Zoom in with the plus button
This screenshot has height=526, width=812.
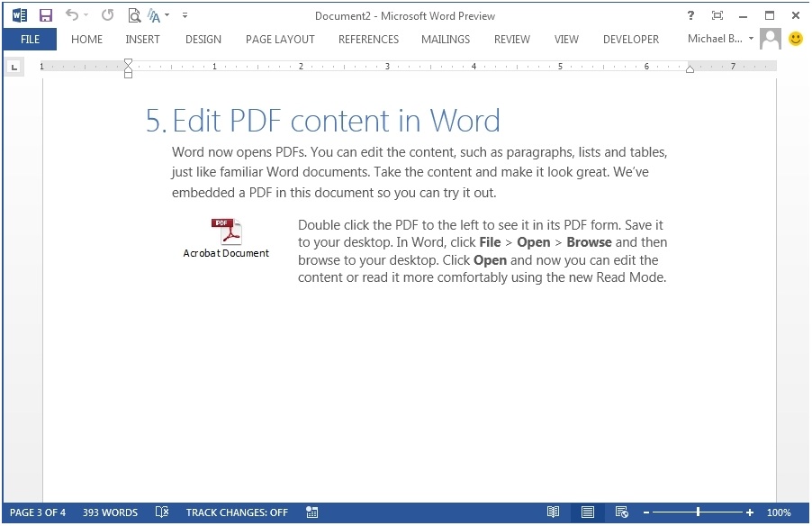(x=749, y=513)
